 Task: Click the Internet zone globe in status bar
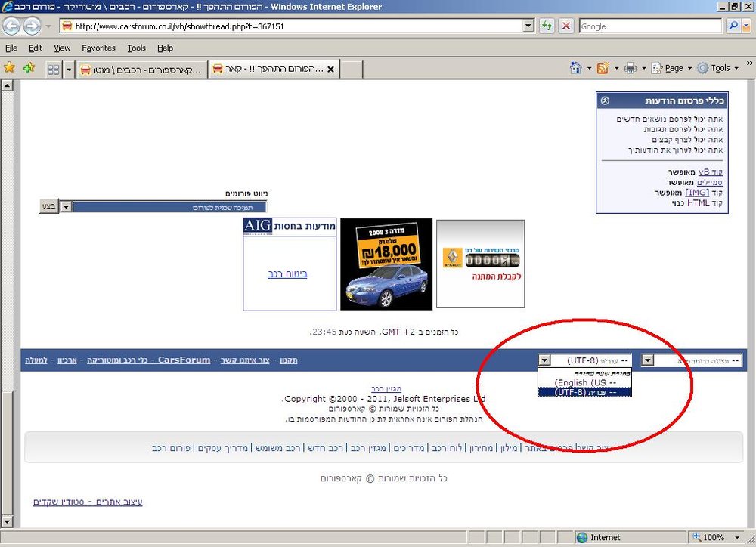point(582,537)
